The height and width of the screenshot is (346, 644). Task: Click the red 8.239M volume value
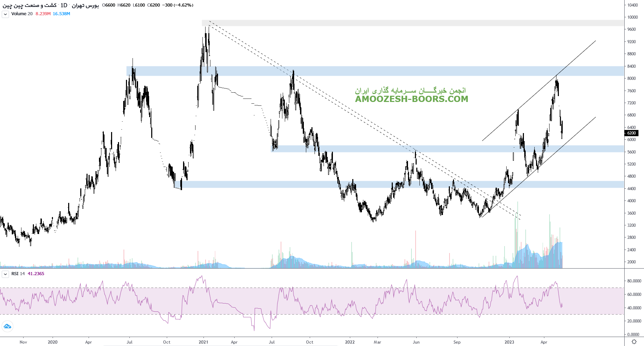click(43, 14)
